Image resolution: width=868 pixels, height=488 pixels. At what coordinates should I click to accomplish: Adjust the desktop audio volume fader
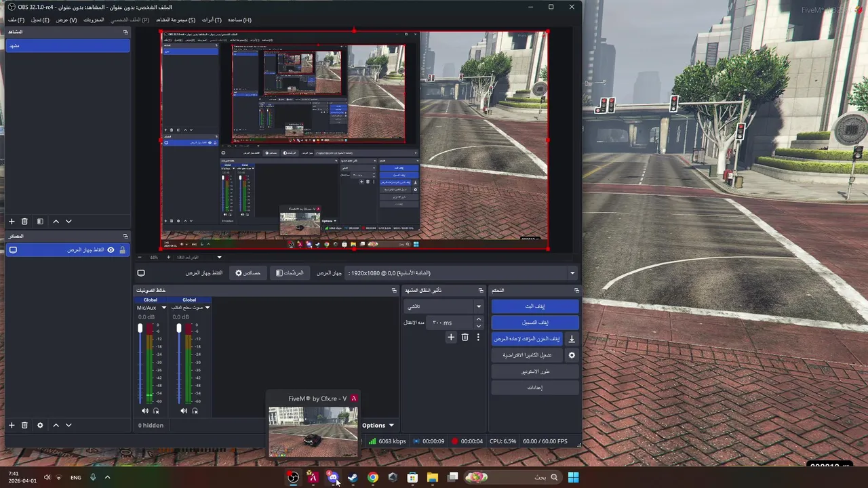tap(179, 328)
